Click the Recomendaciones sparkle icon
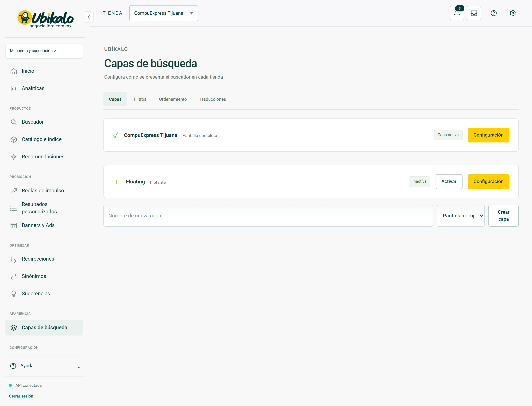The image size is (532, 406). pyautogui.click(x=14, y=157)
